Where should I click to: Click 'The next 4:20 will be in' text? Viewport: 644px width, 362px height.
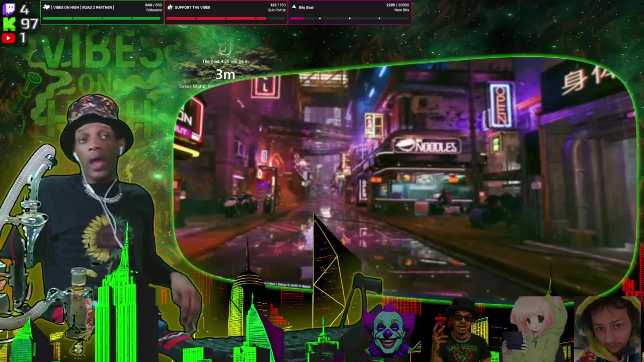coord(225,61)
